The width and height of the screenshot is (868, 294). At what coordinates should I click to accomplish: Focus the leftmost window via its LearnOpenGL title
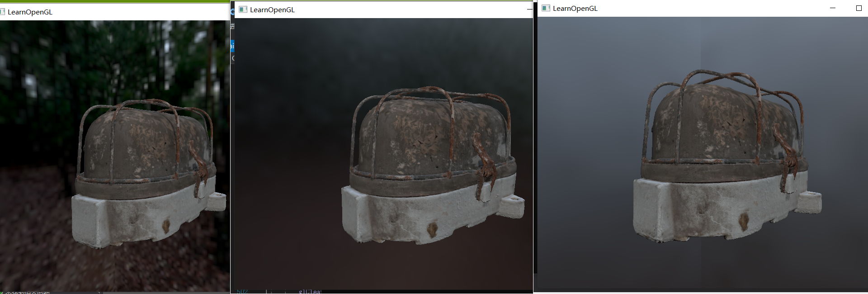coord(30,12)
